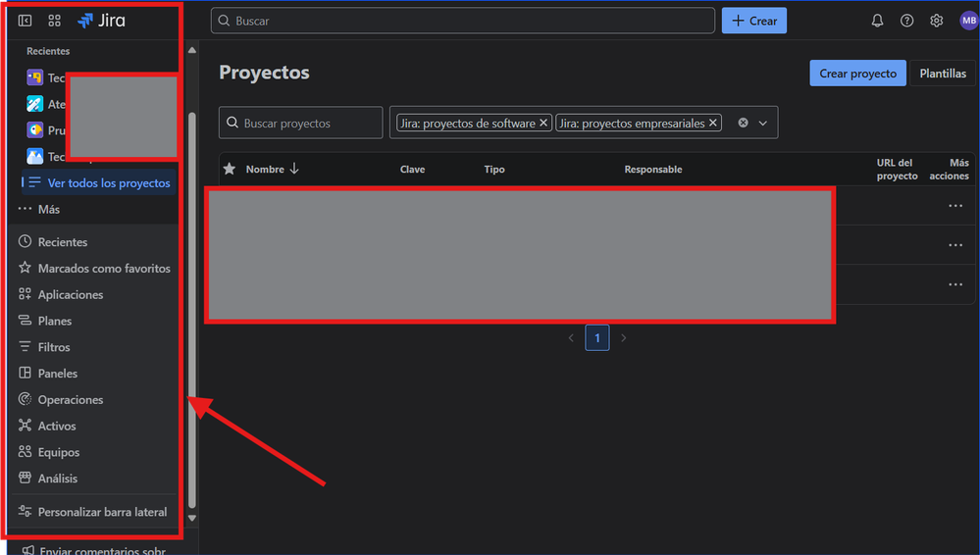Expand the project type filter dropdown

pos(763,124)
